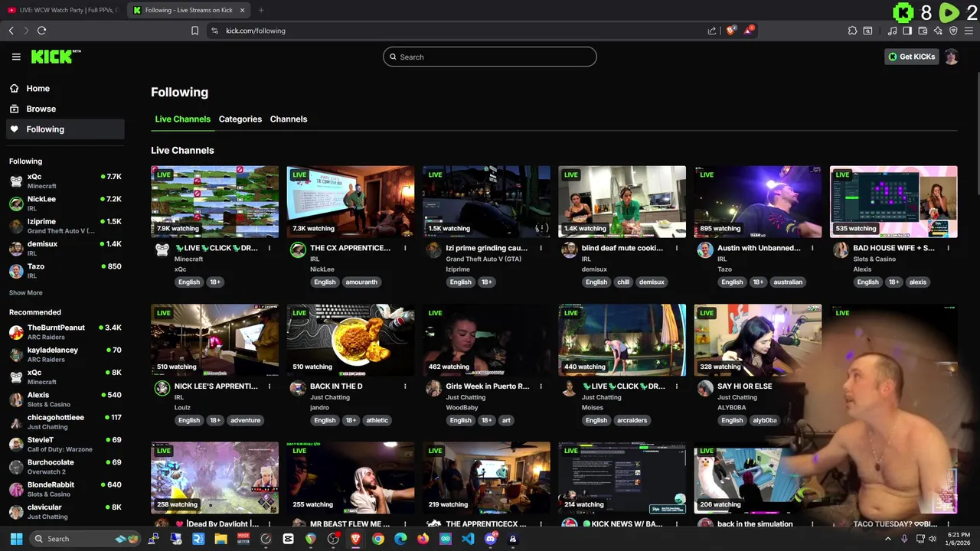
Task: Click the australian tag on Tazo stream
Action: [788, 282]
